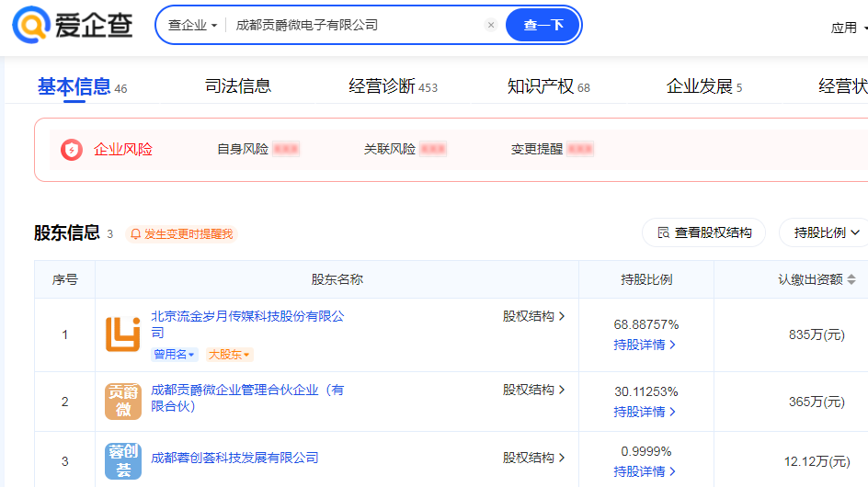This screenshot has height=487, width=868.
Task: Click the 12.12万(元) capital value
Action: [x=817, y=461]
